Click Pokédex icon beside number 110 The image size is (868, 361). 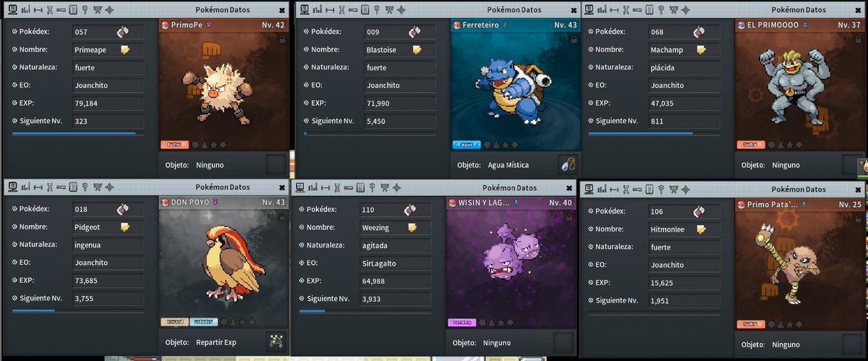[x=410, y=211]
